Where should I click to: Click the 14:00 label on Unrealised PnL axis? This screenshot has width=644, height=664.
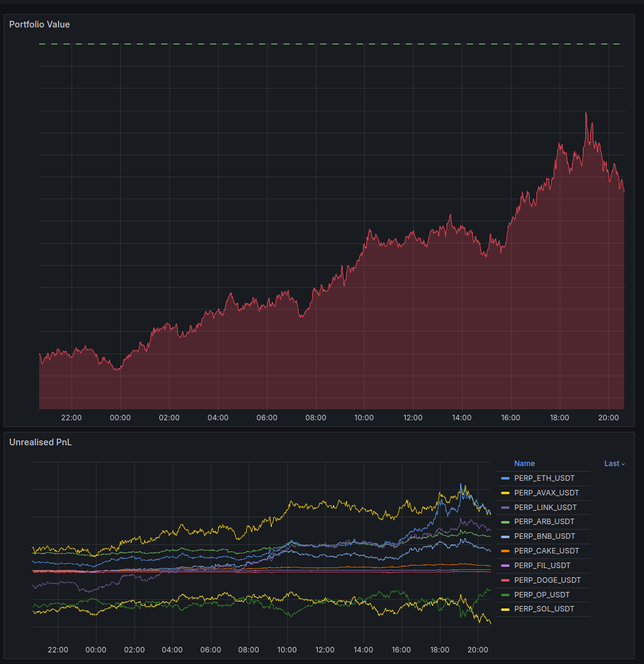(363, 649)
